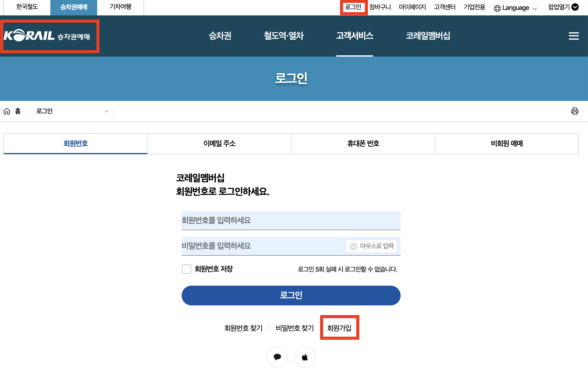Open the hamburger menu icon
Image resolution: width=588 pixels, height=378 pixels.
click(x=574, y=36)
